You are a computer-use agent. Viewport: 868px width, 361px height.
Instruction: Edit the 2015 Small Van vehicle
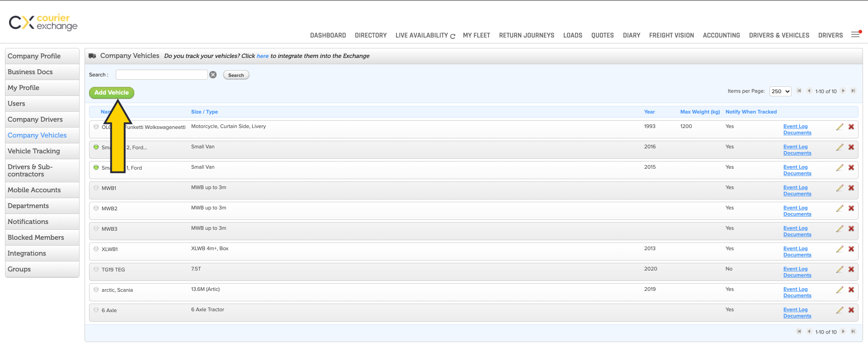[x=840, y=168]
